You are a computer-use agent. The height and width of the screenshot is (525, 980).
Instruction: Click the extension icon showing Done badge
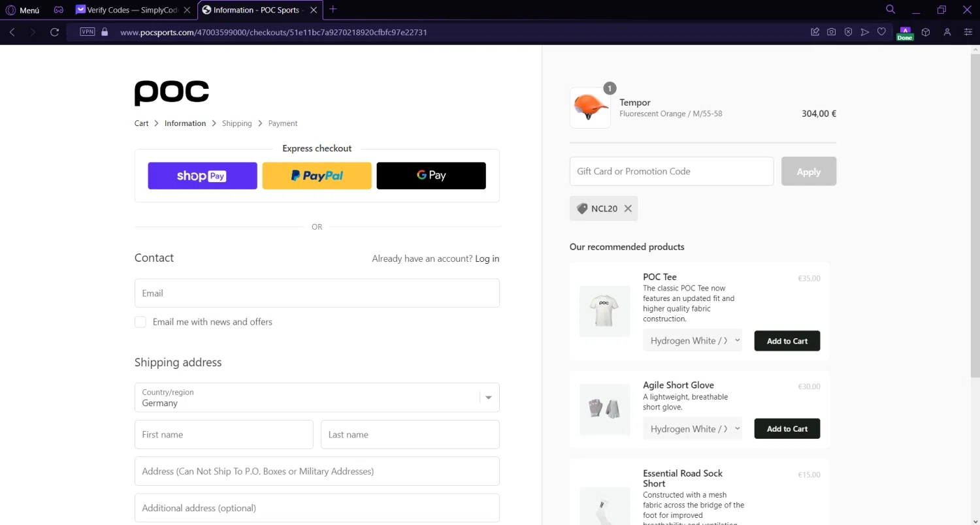905,33
